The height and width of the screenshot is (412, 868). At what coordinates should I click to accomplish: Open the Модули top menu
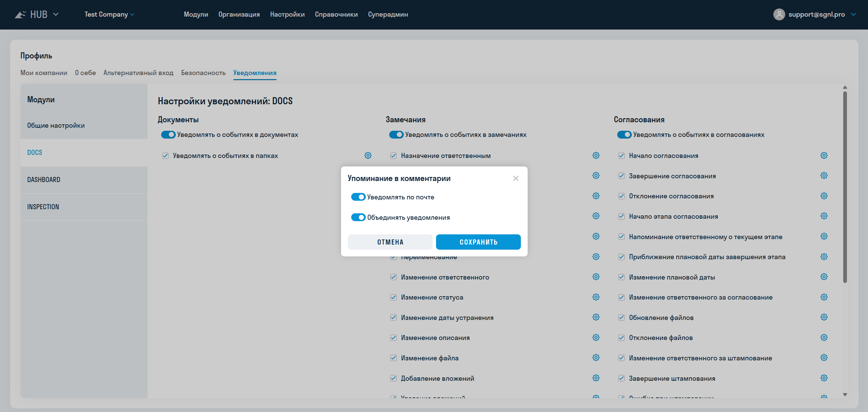196,15
